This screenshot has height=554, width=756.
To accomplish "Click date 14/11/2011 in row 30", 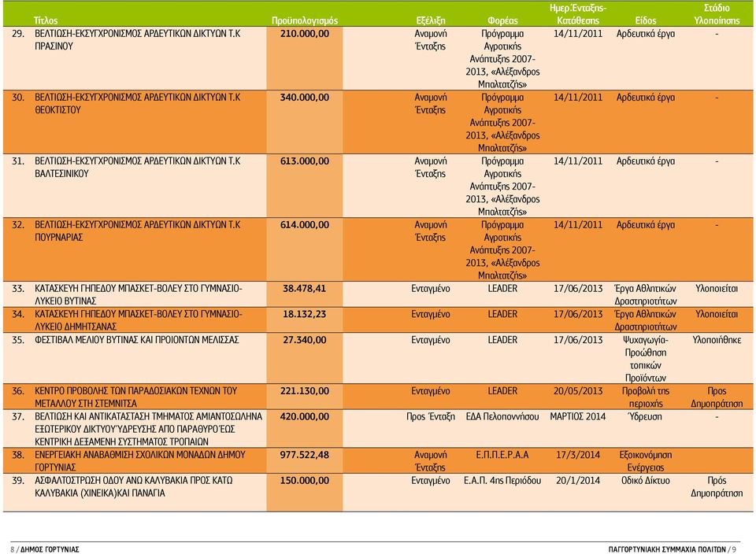I will point(577,98).
